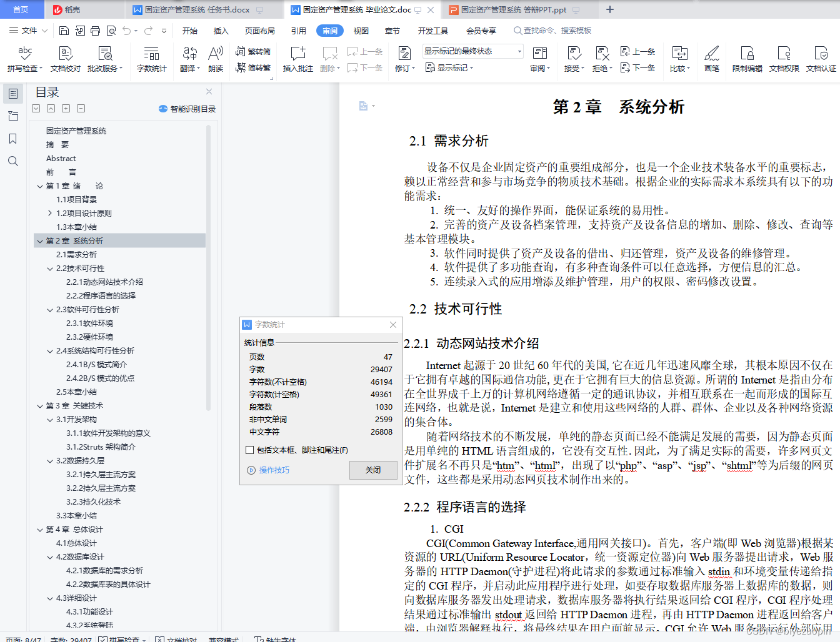Switch to 开始 ribbon tab
This screenshot has height=642, width=840.
[x=190, y=31]
